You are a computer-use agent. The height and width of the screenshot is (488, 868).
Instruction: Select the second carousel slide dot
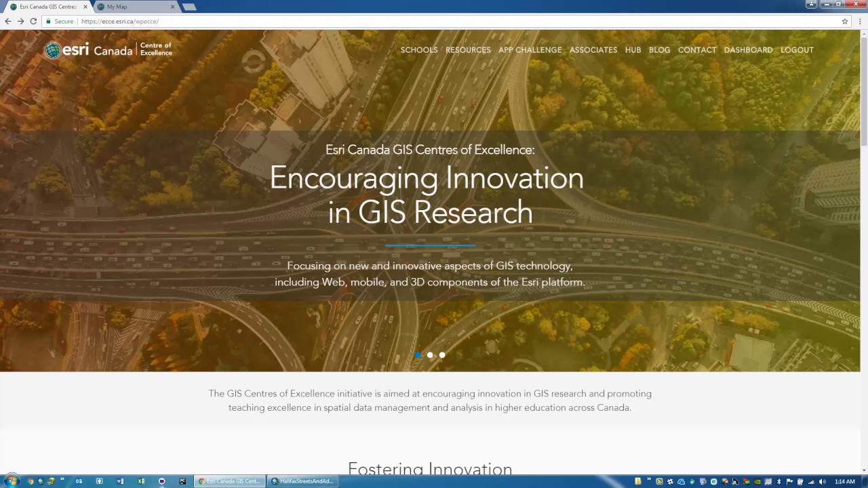pyautogui.click(x=430, y=355)
